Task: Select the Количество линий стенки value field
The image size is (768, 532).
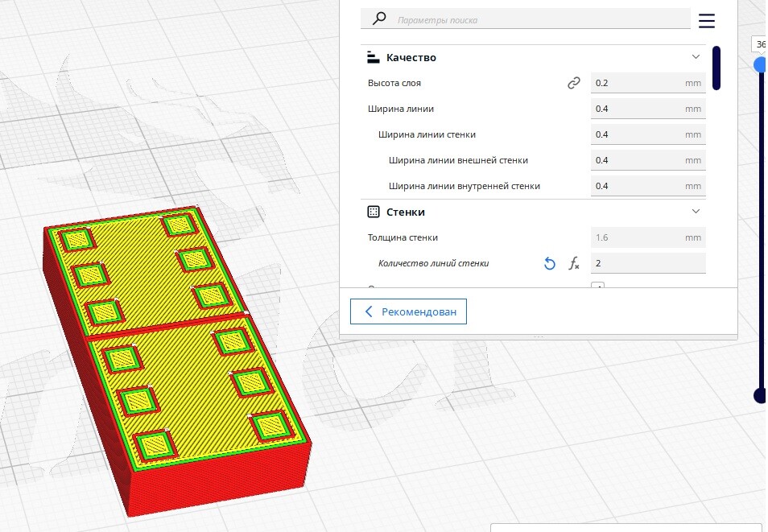Action: pos(648,263)
